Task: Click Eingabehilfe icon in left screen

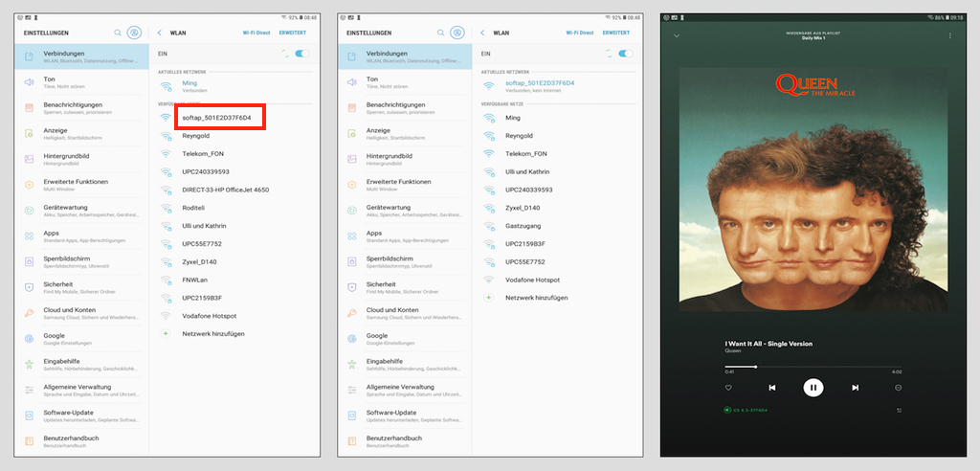Action: [x=29, y=364]
